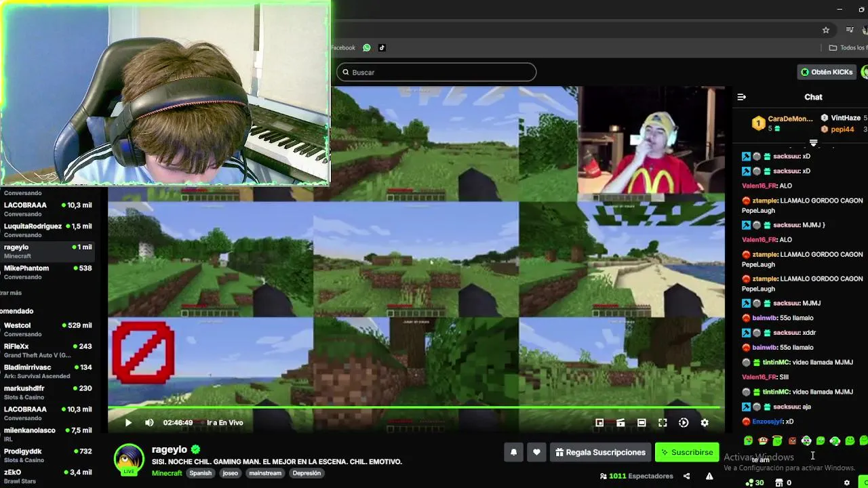
Task: Select the Spanish tag
Action: pyautogui.click(x=201, y=473)
